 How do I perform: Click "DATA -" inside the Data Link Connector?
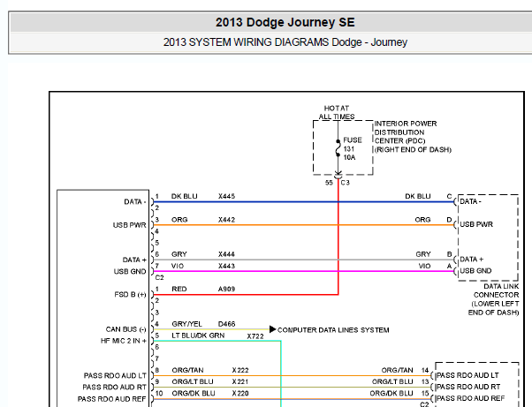pyautogui.click(x=470, y=201)
